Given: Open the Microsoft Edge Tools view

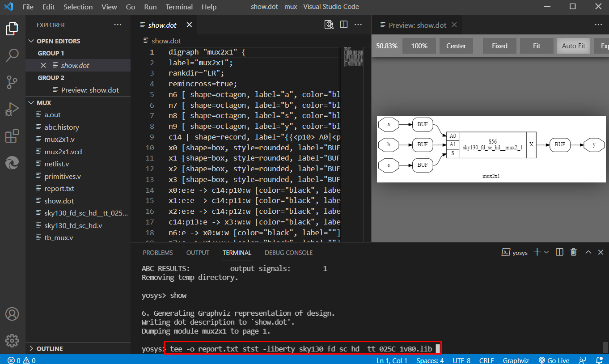Looking at the screenshot, I should coord(12,163).
